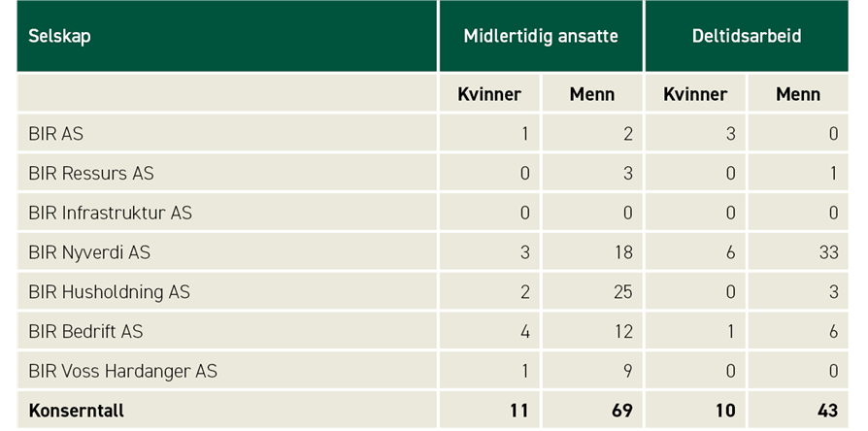Select Kvinner subheader under Deltidsarbeid
The height and width of the screenshot is (431, 868).
pyautogui.click(x=695, y=94)
